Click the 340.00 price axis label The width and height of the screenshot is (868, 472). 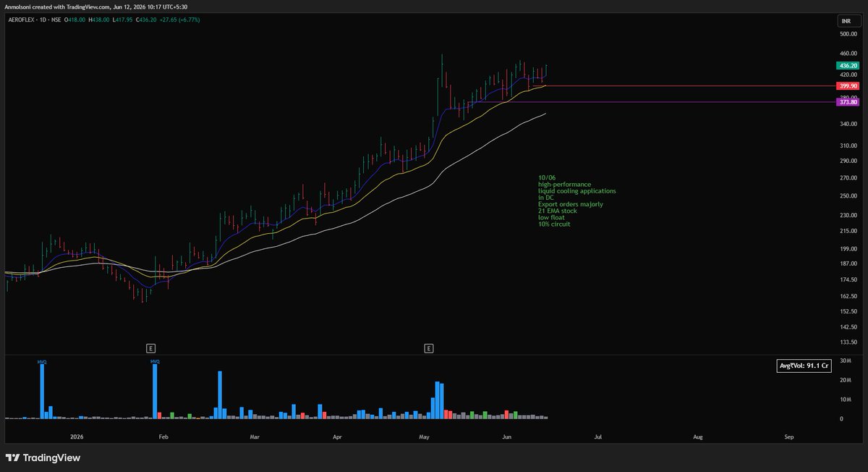point(848,125)
